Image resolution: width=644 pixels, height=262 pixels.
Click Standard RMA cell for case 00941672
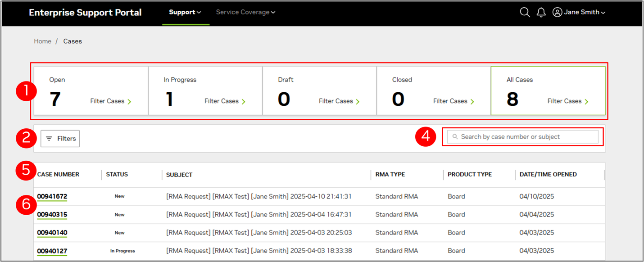[397, 197]
